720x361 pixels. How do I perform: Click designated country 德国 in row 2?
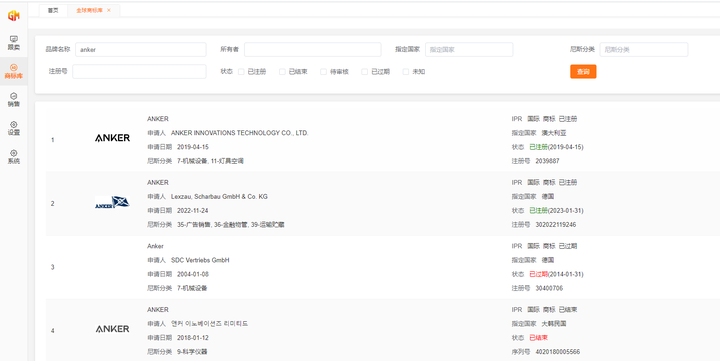[547, 197]
